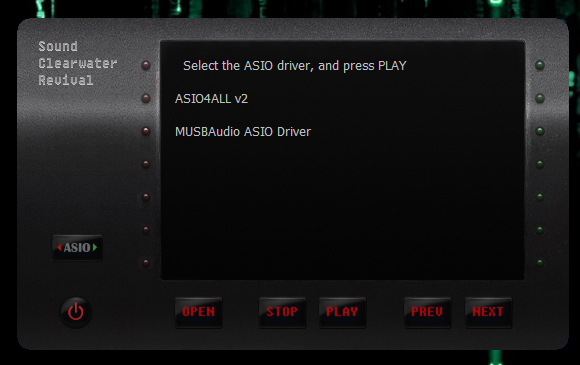Skip to next track with NEXT
Screen dimensions: 580x365
pyautogui.click(x=488, y=312)
